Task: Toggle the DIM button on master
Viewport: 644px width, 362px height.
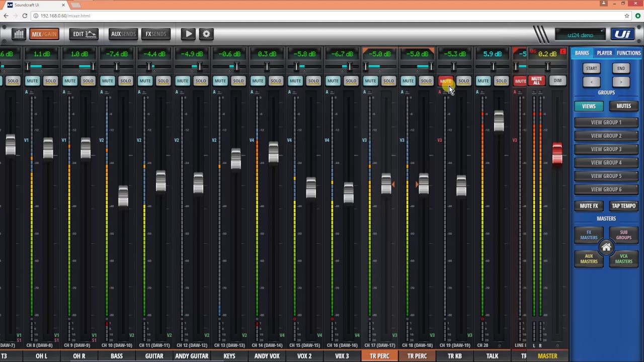Action: point(557,81)
